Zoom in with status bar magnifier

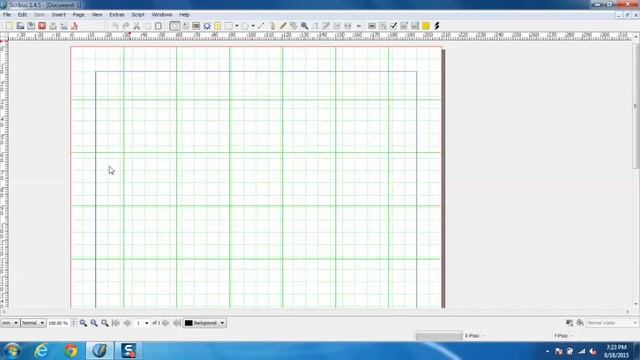pos(105,323)
